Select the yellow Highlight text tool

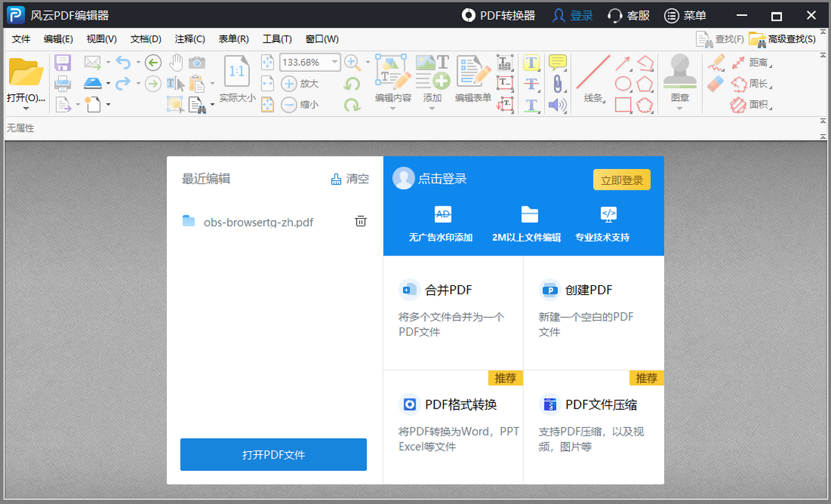coord(531,63)
